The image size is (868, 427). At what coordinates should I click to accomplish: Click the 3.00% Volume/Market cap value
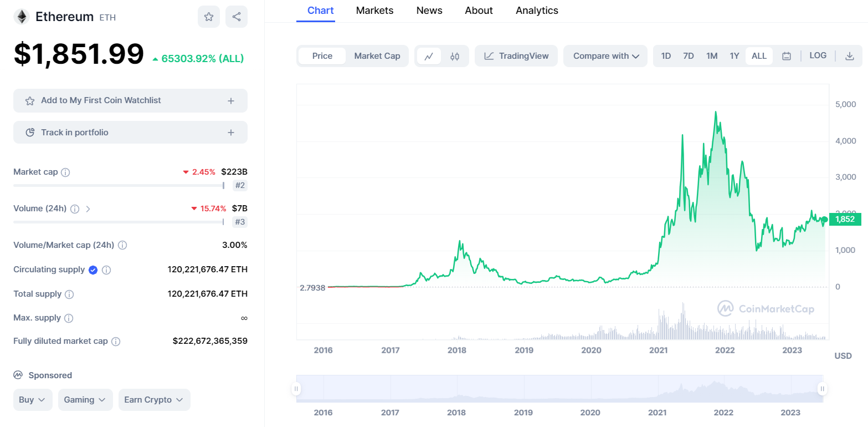[x=235, y=245]
